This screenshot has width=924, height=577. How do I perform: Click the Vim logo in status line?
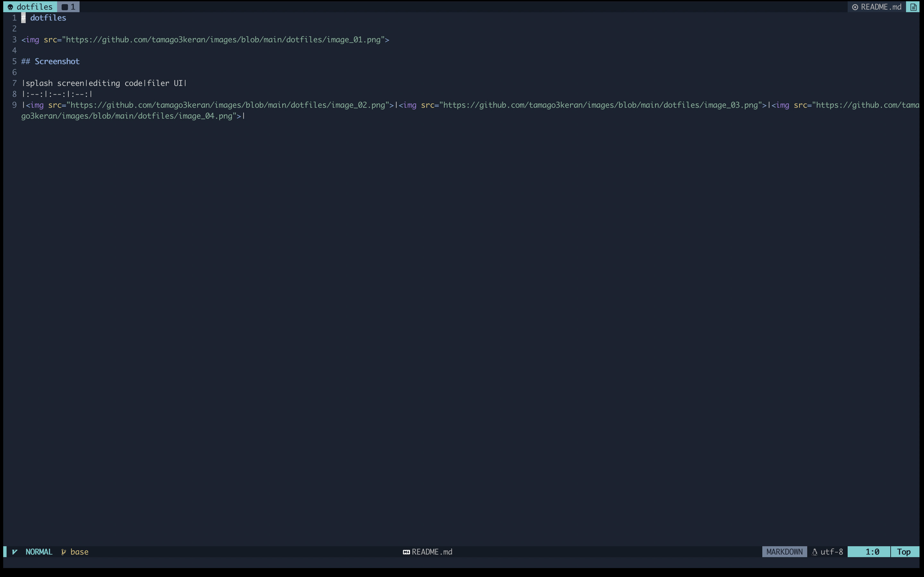click(x=15, y=552)
